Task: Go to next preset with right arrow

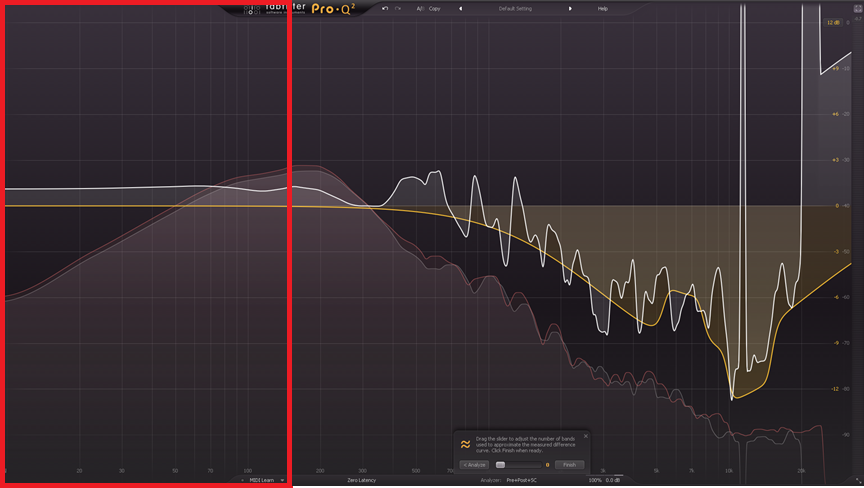Action: tap(570, 8)
